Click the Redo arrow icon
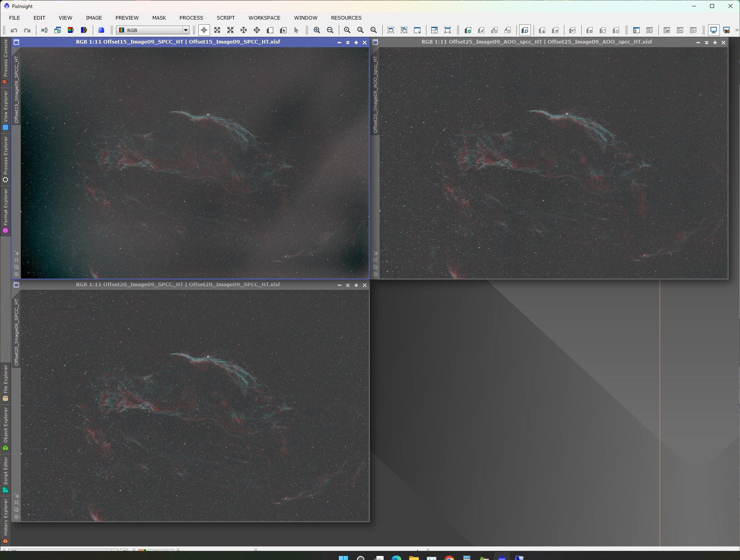 [x=27, y=30]
